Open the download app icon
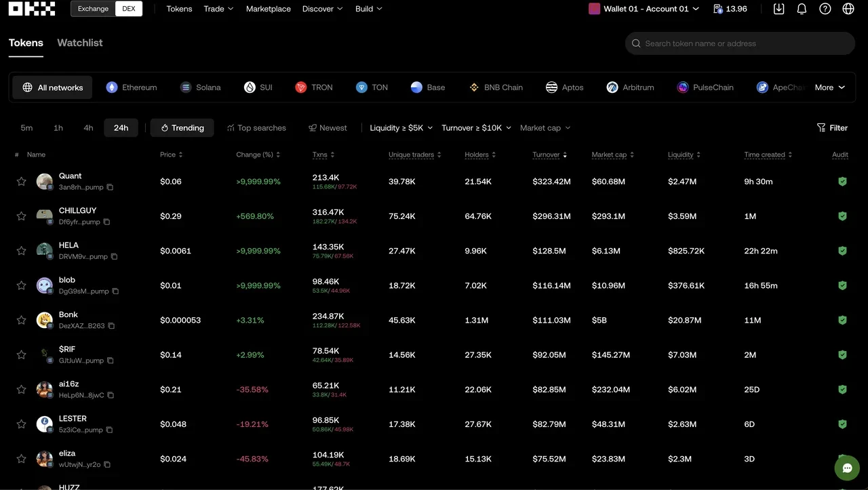 coord(778,9)
